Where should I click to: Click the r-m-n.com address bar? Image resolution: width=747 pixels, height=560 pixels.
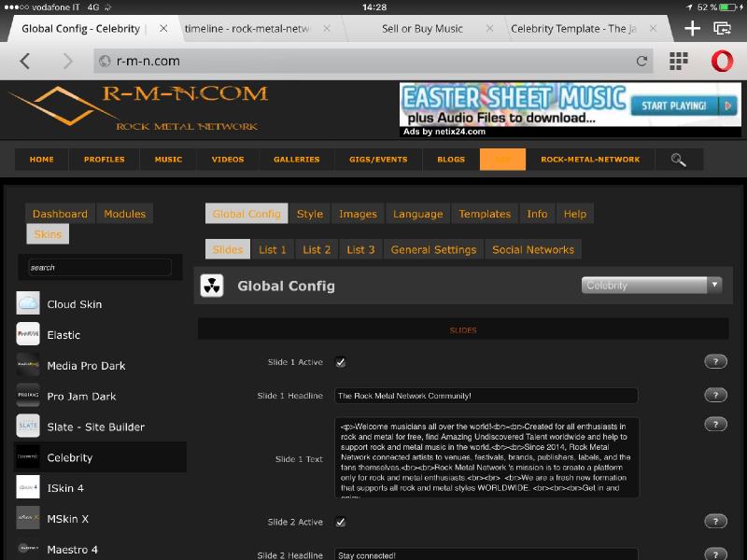(373, 61)
